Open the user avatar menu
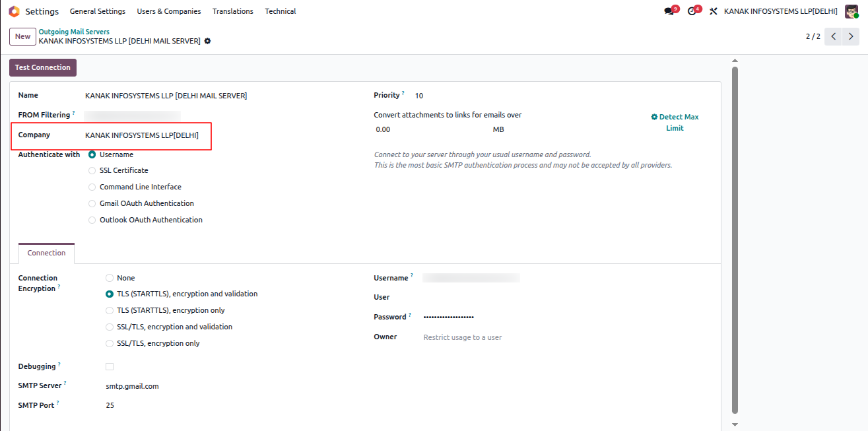This screenshot has height=431, width=868. click(x=851, y=11)
